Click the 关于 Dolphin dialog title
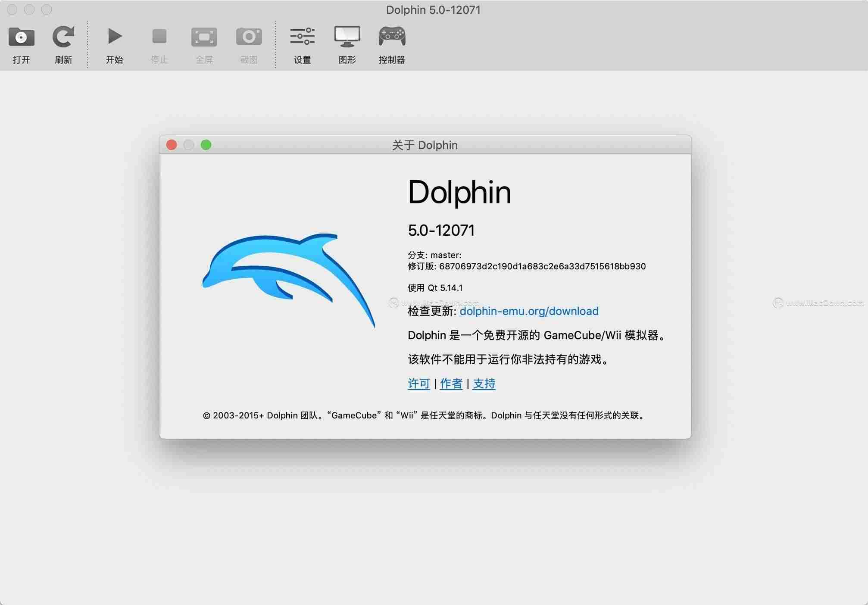 pos(425,145)
